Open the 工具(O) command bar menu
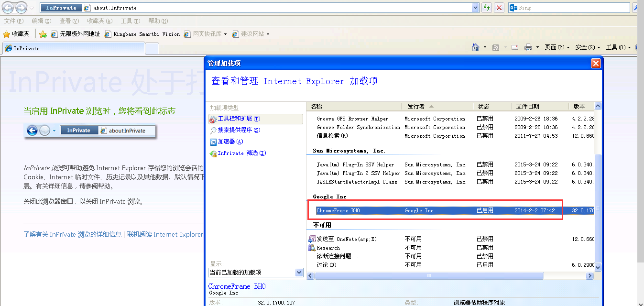This screenshot has height=306, width=644. point(618,47)
